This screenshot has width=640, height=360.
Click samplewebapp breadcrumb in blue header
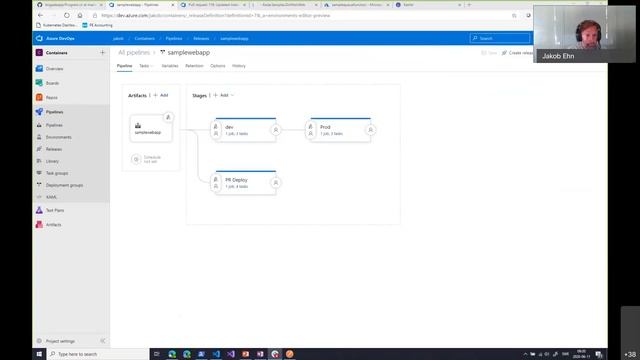coord(234,38)
